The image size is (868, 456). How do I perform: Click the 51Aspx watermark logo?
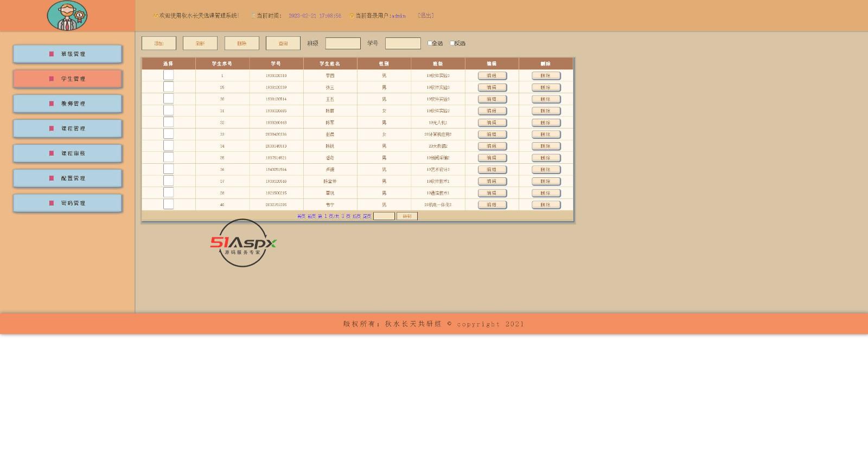[x=243, y=243]
